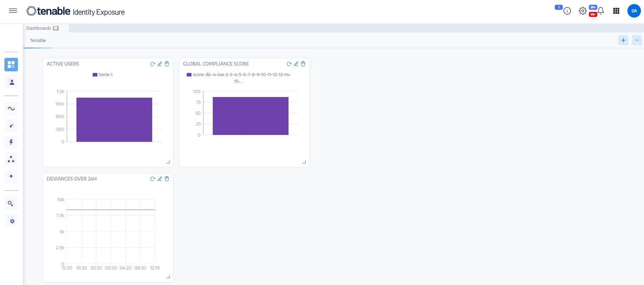The image size is (644, 285).
Task: Click the purple Active Users bar
Action: pos(114,120)
